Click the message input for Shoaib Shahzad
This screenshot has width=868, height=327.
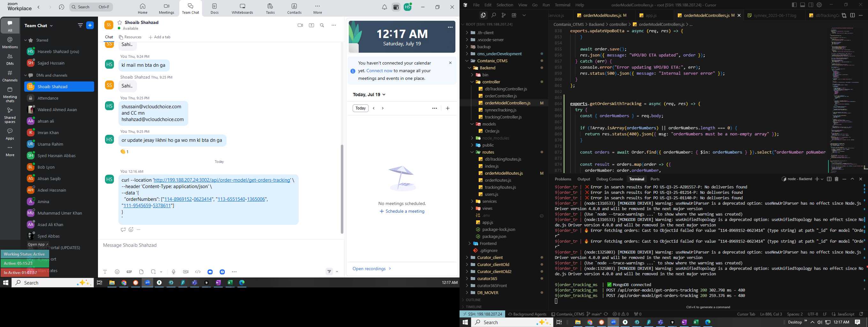pyautogui.click(x=221, y=245)
